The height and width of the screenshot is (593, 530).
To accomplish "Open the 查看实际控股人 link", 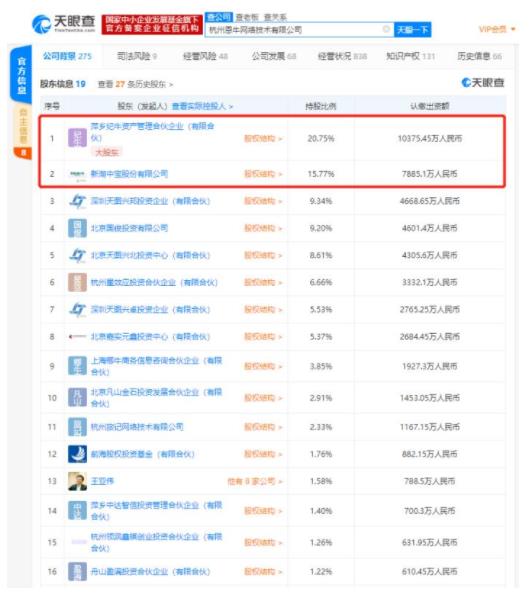I will pyautogui.click(x=202, y=106).
